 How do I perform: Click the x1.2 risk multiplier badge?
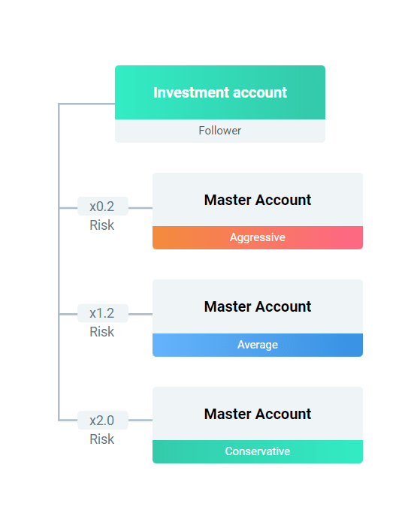103,313
